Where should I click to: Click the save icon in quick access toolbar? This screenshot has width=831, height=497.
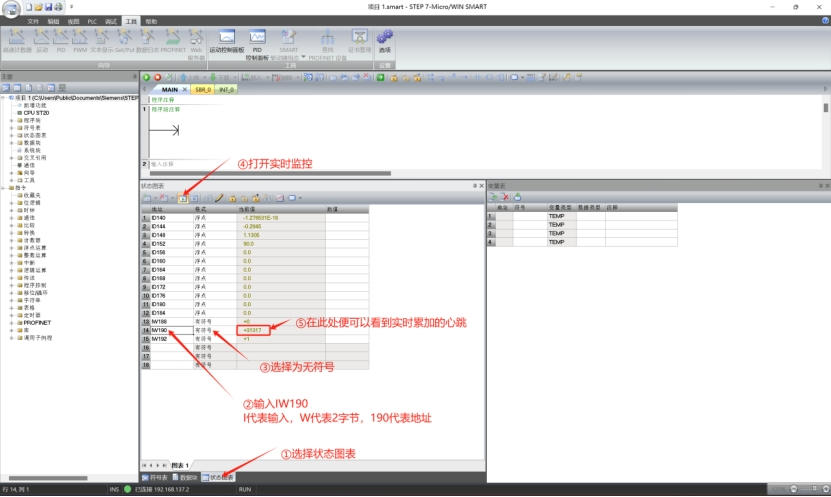pyautogui.click(x=46, y=7)
